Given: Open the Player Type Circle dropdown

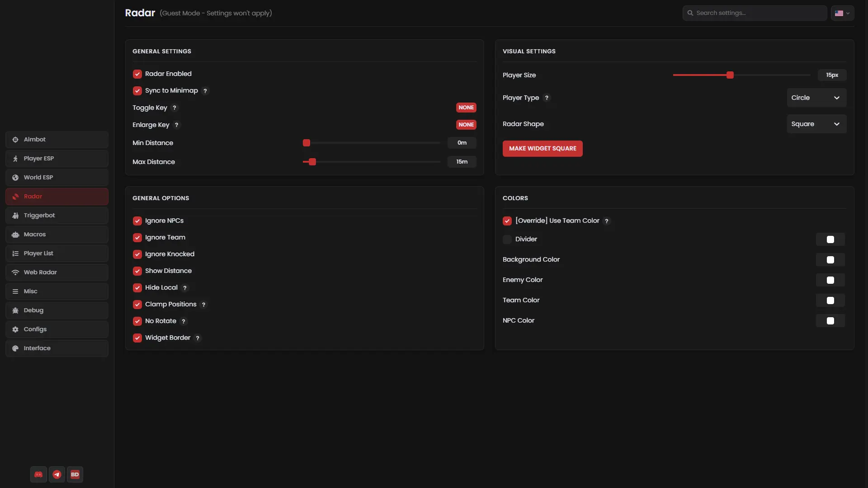Looking at the screenshot, I should 816,98.
